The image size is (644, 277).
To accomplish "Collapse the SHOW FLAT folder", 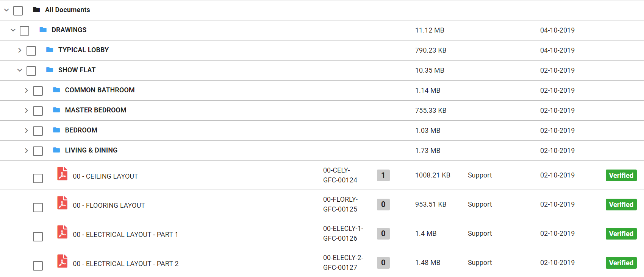I will click(x=20, y=70).
